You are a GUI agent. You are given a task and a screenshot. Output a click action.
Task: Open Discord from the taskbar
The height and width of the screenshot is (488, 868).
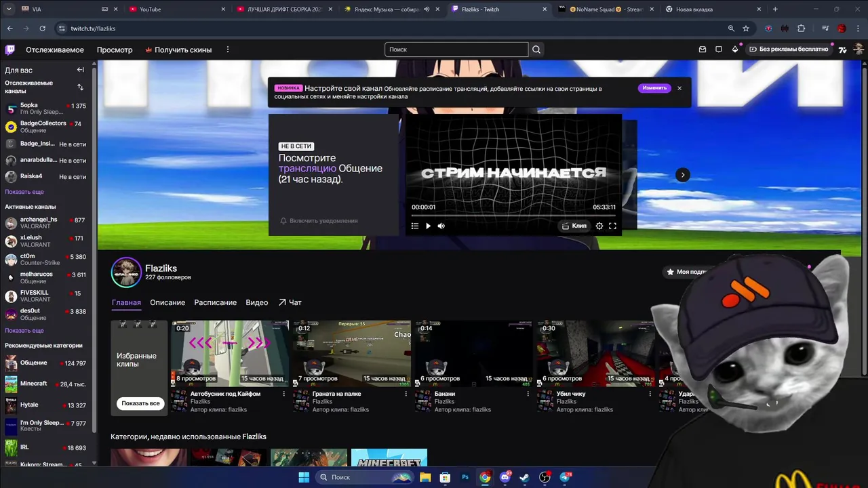pyautogui.click(x=505, y=477)
